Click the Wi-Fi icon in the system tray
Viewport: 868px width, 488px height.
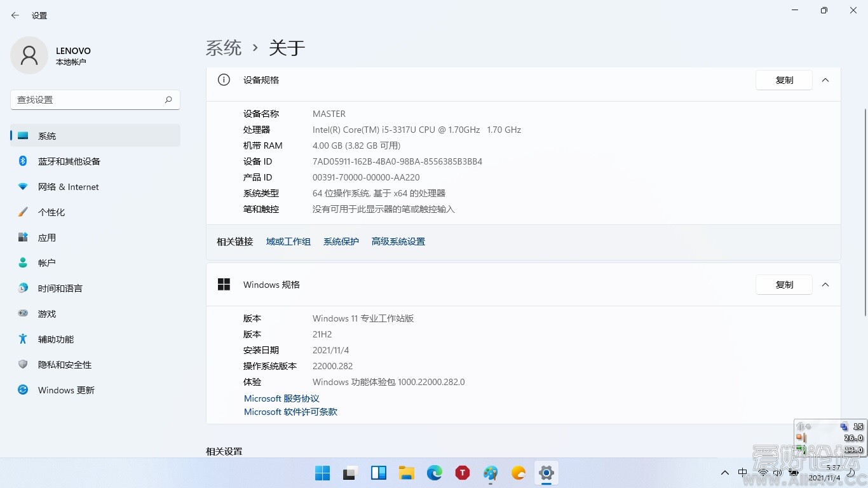(763, 473)
